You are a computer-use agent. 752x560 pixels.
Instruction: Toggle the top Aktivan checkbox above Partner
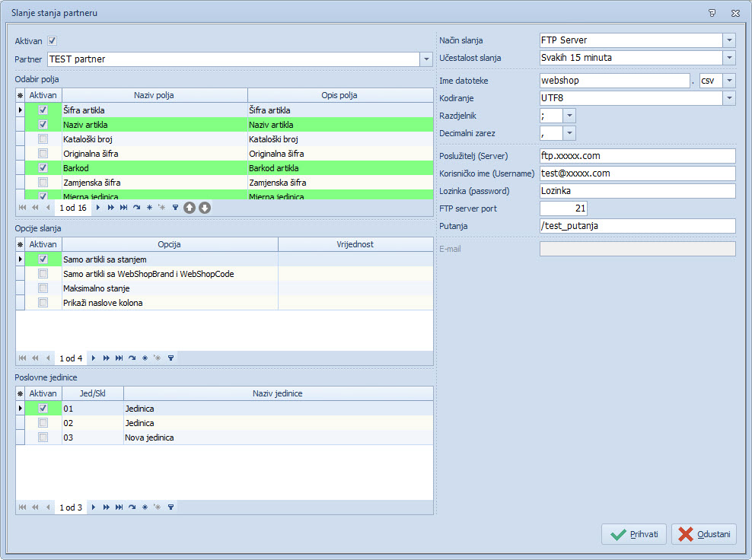[53, 41]
